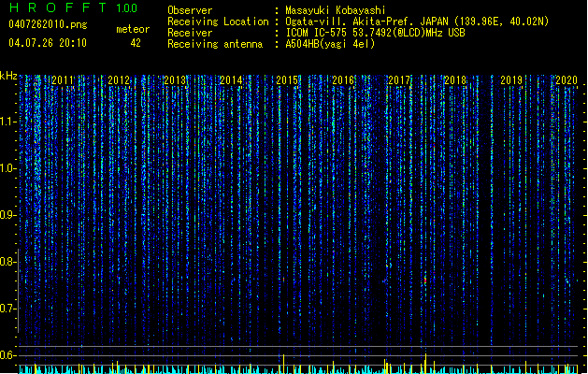Click the 1.1 kHz axis label

(x=7, y=122)
